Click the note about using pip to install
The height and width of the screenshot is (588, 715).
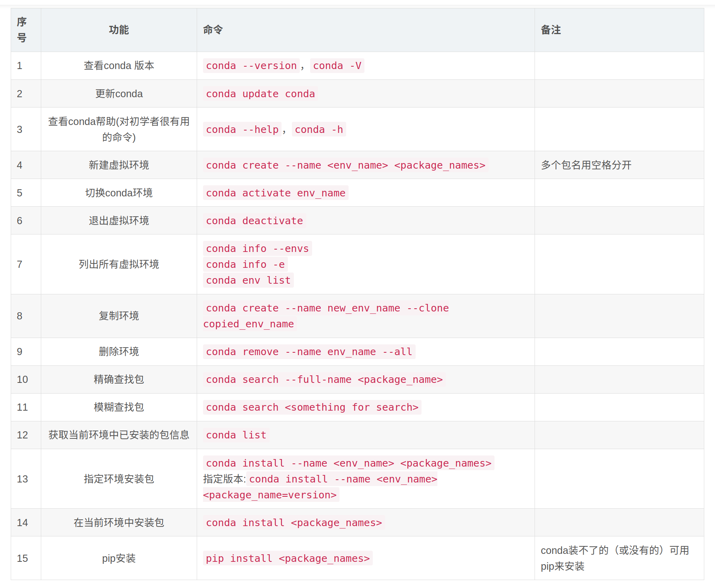click(x=615, y=558)
